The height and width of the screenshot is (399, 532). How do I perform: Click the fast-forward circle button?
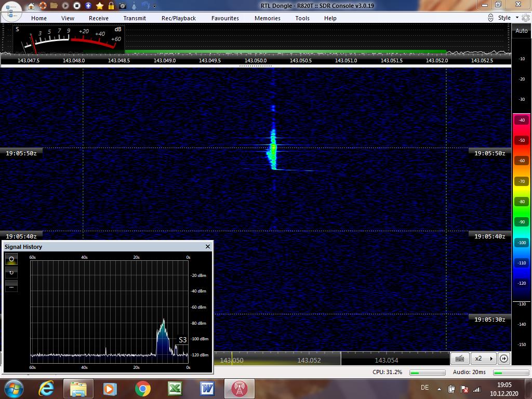tap(504, 358)
